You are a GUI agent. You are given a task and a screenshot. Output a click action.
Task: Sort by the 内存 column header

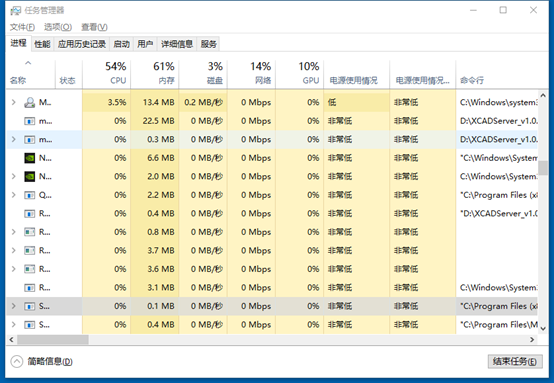coord(155,73)
